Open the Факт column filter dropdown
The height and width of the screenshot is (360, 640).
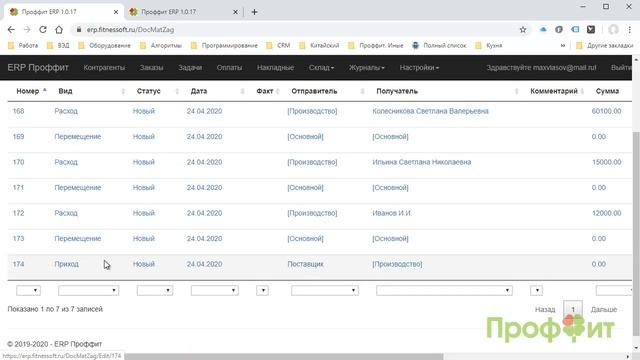pos(262,290)
